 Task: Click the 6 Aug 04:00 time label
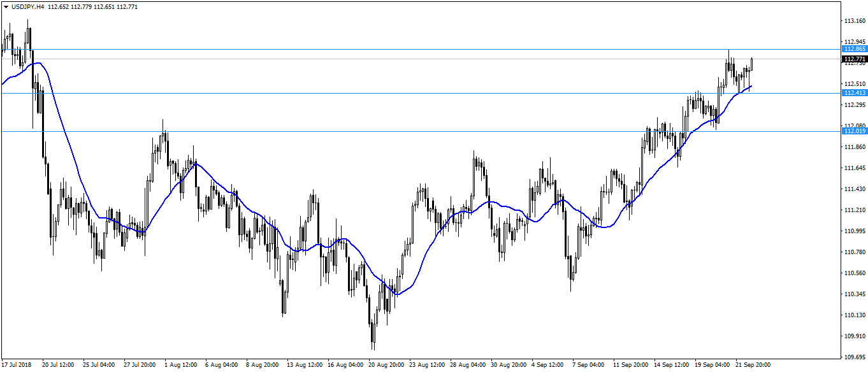[221, 366]
